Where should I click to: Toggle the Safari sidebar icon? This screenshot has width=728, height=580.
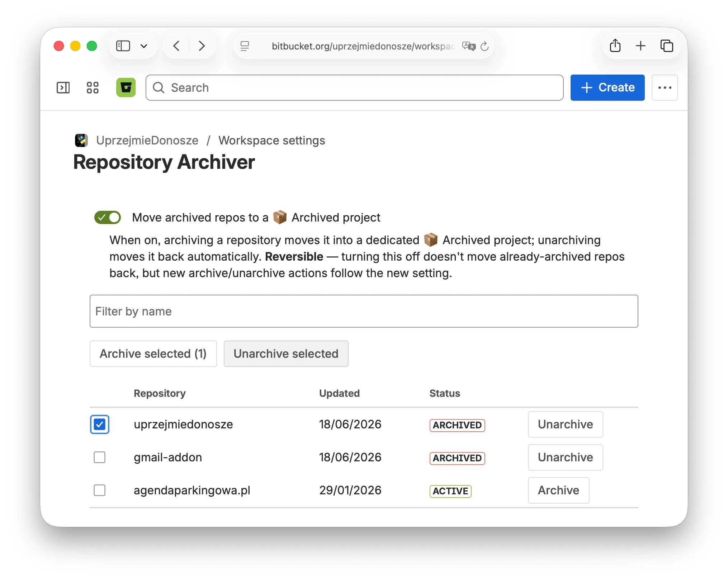click(123, 46)
